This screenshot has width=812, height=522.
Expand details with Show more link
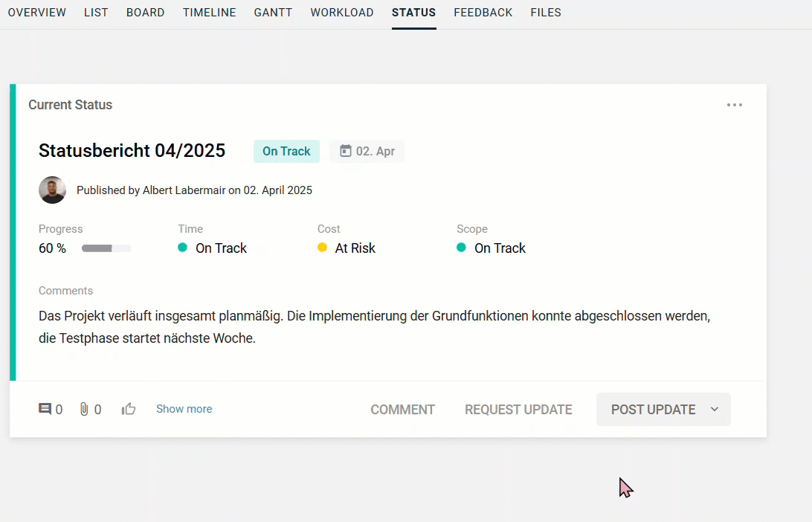pyautogui.click(x=184, y=409)
